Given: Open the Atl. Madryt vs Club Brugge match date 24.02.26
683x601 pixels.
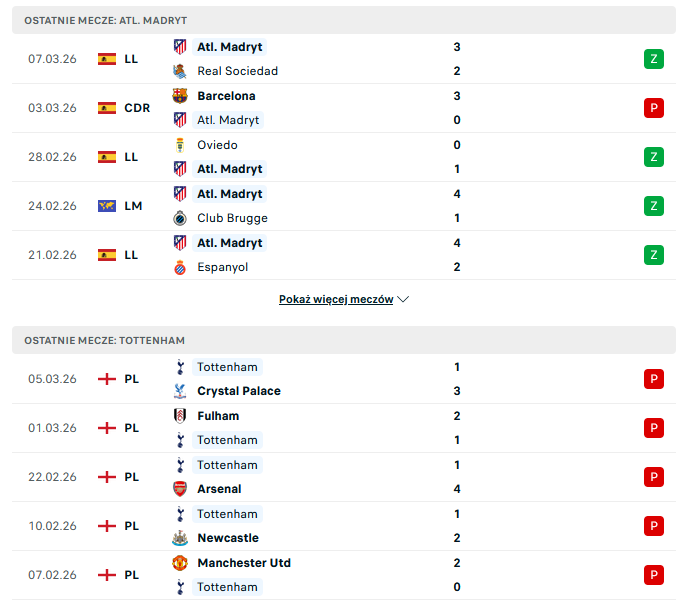Looking at the screenshot, I should (52, 206).
